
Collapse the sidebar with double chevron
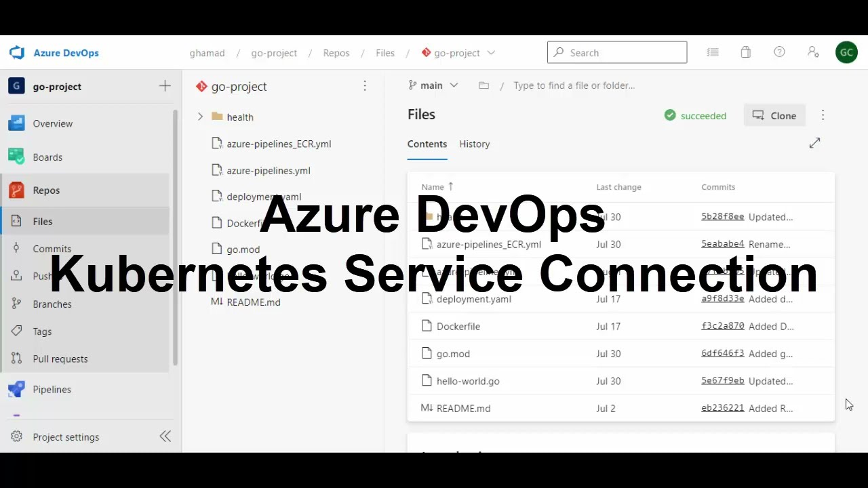(x=165, y=436)
